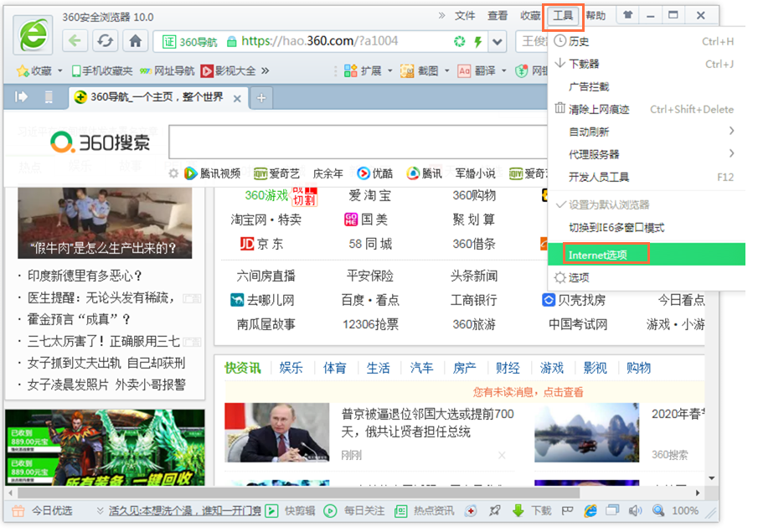This screenshot has width=758, height=532.
Task: Open the Putin news thumbnail
Action: click(277, 432)
